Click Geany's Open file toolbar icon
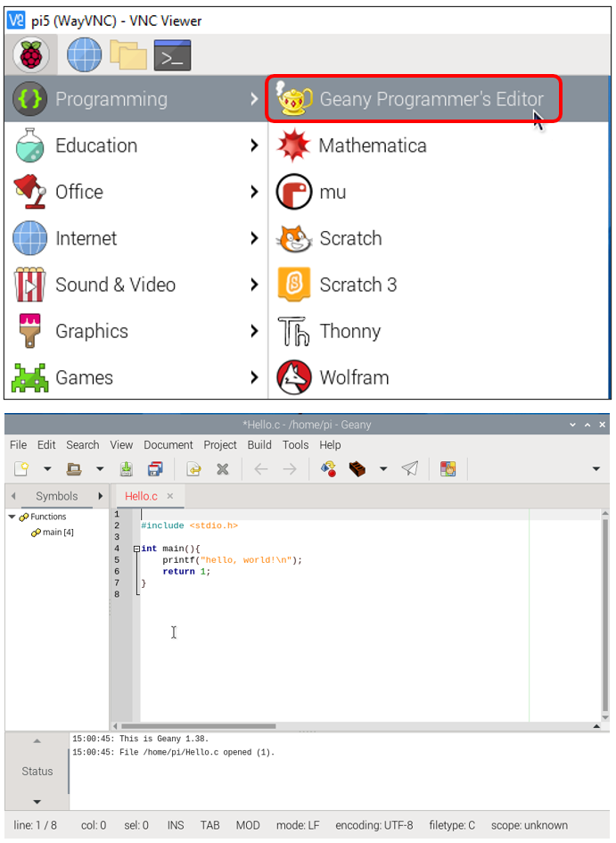The width and height of the screenshot is (616, 843). pyautogui.click(x=74, y=469)
